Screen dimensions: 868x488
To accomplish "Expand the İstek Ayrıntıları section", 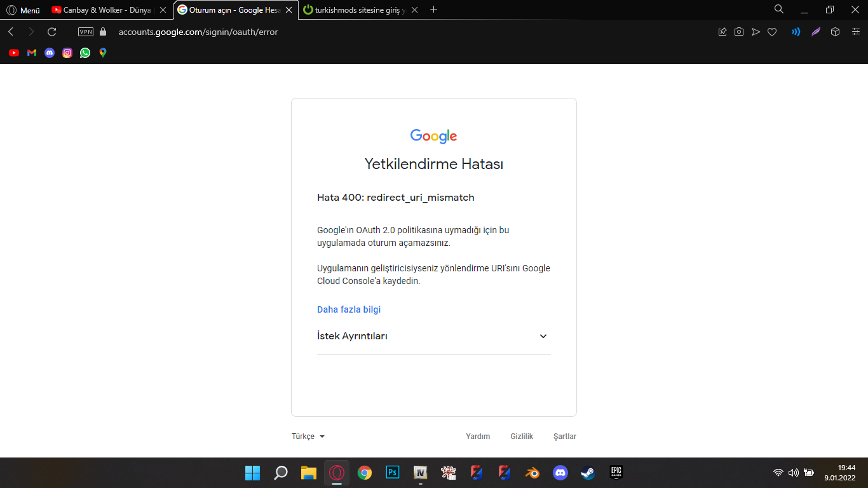I will (434, 336).
